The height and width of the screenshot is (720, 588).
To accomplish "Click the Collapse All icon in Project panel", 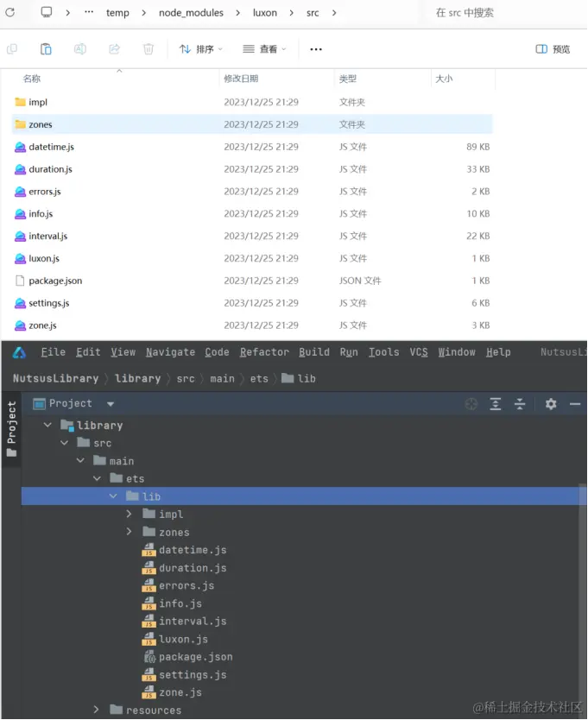I will pos(520,404).
